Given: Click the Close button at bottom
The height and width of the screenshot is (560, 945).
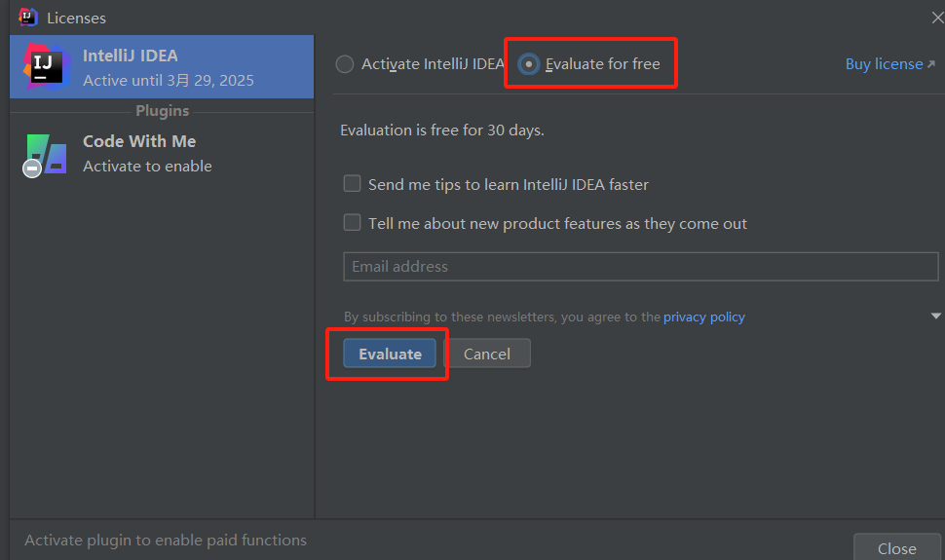Looking at the screenshot, I should point(897,547).
